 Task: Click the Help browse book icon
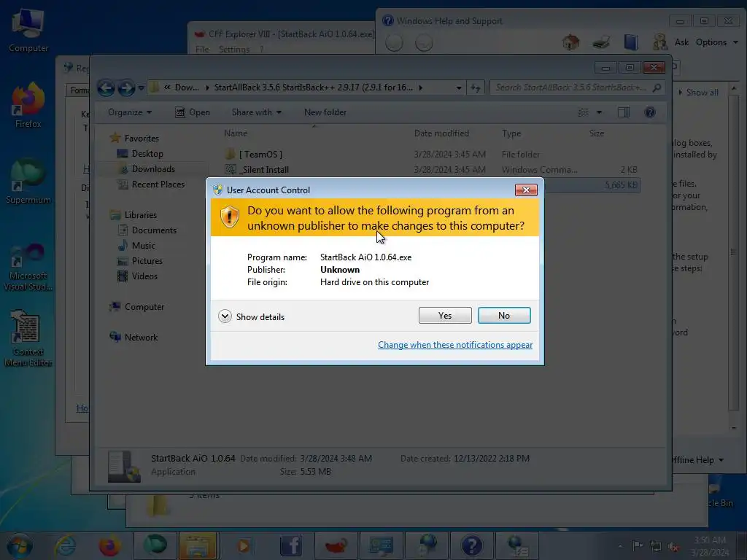(x=631, y=42)
